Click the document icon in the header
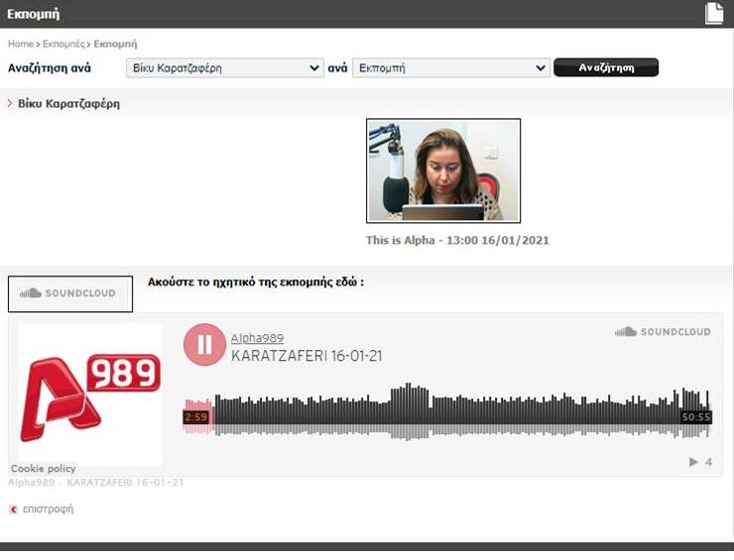The width and height of the screenshot is (734, 560). point(714,13)
